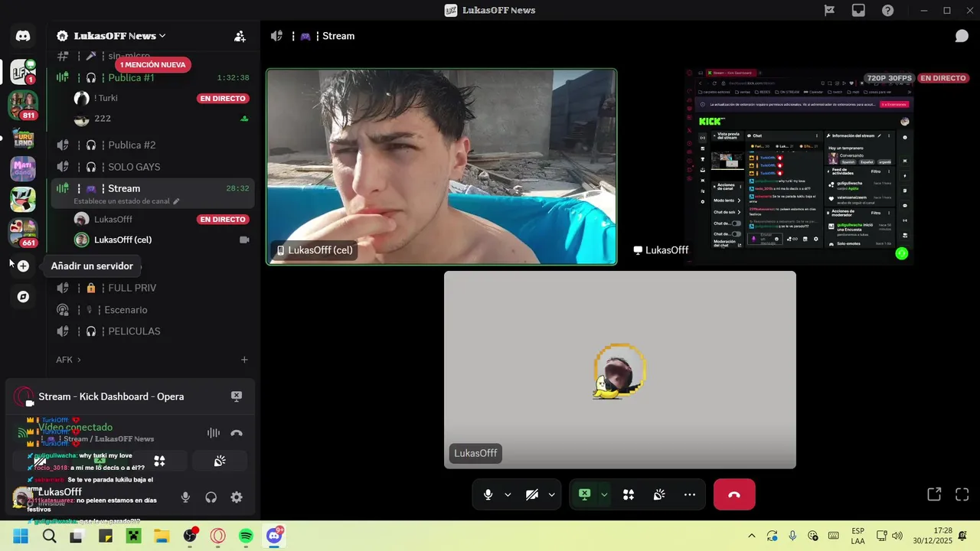Open the screen share options arrow
Screen dimensions: 980x551
[x=604, y=494]
